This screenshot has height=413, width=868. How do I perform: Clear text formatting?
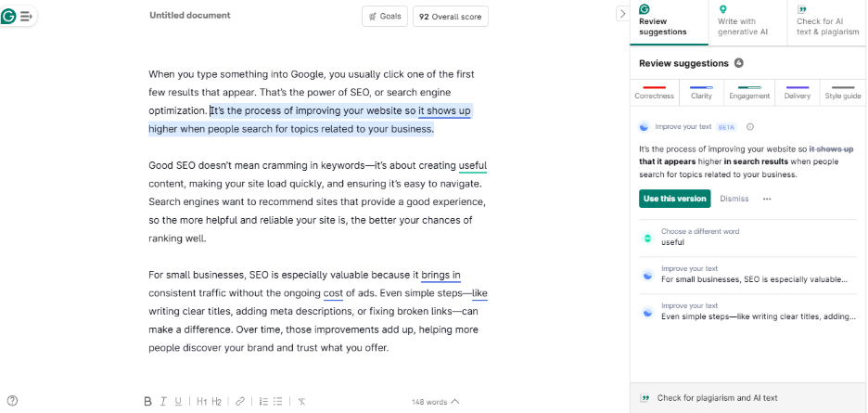point(301,402)
